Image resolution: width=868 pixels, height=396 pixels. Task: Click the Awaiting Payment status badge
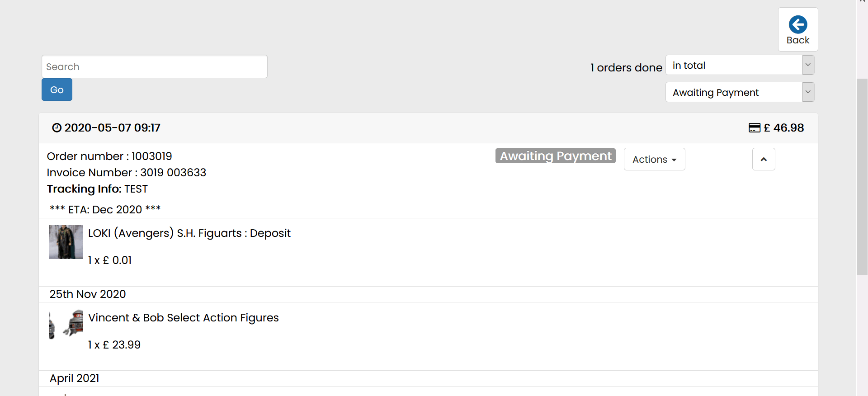click(x=555, y=156)
